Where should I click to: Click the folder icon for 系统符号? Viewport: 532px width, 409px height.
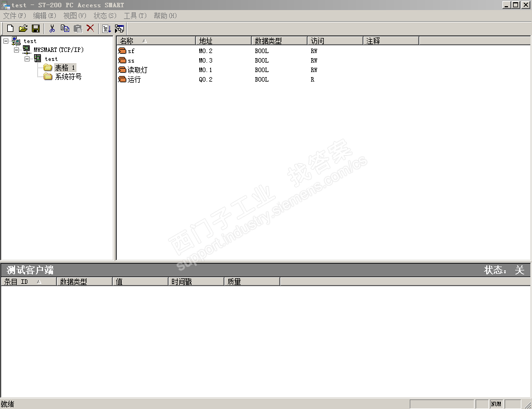click(48, 77)
